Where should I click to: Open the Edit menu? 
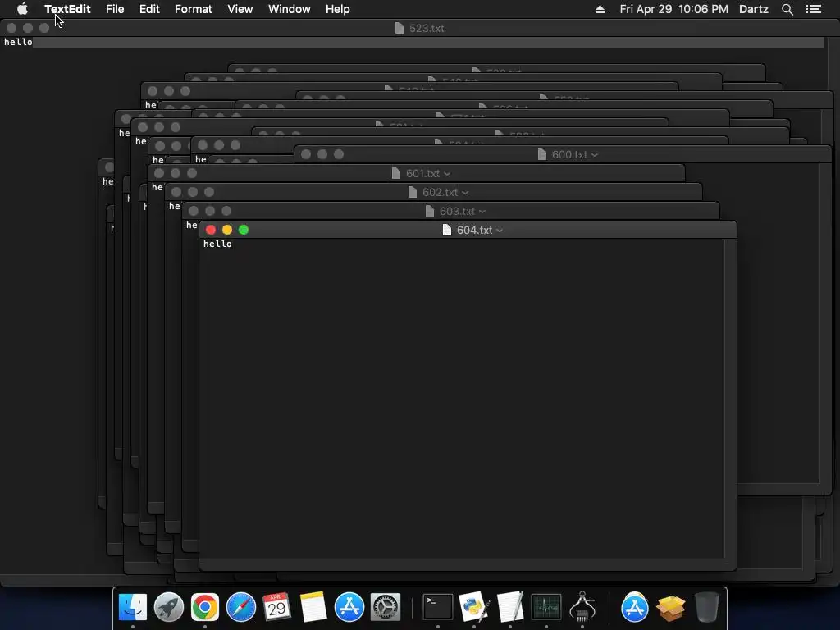(149, 9)
